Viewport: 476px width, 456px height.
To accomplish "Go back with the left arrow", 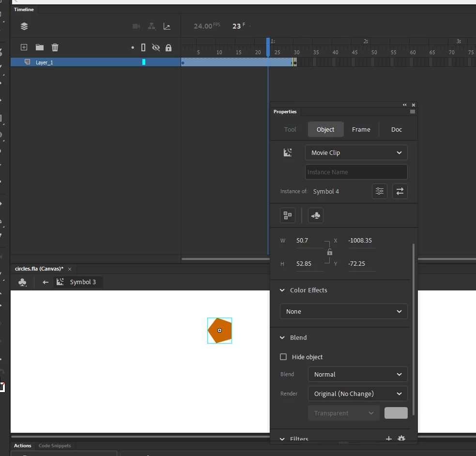I will pyautogui.click(x=46, y=283).
